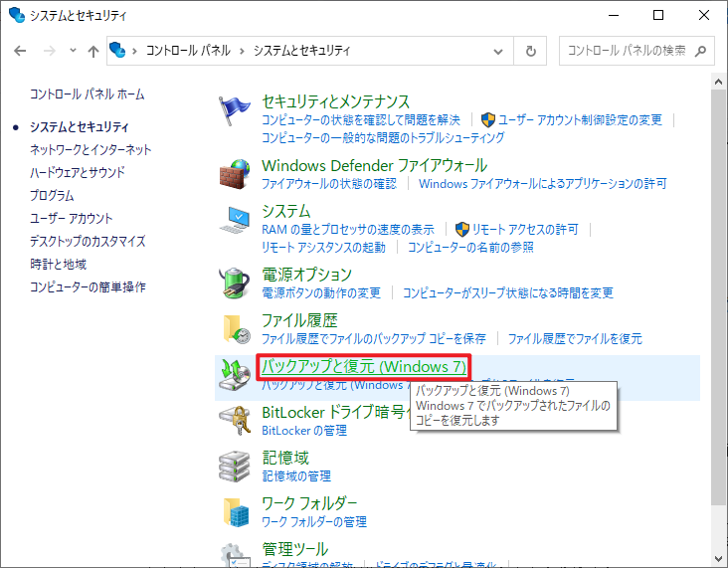Select デスクトップのカスタマイズ in the sidebar

(88, 241)
